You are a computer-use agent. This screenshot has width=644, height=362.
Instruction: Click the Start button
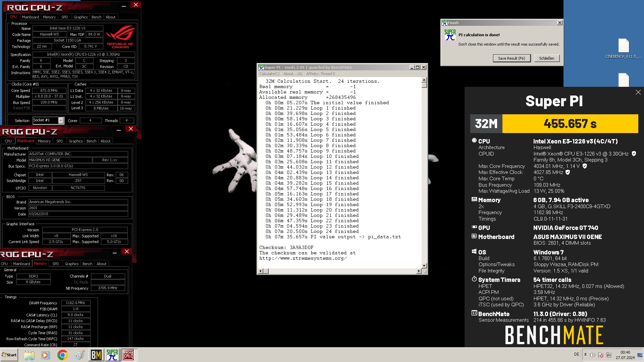point(9,355)
